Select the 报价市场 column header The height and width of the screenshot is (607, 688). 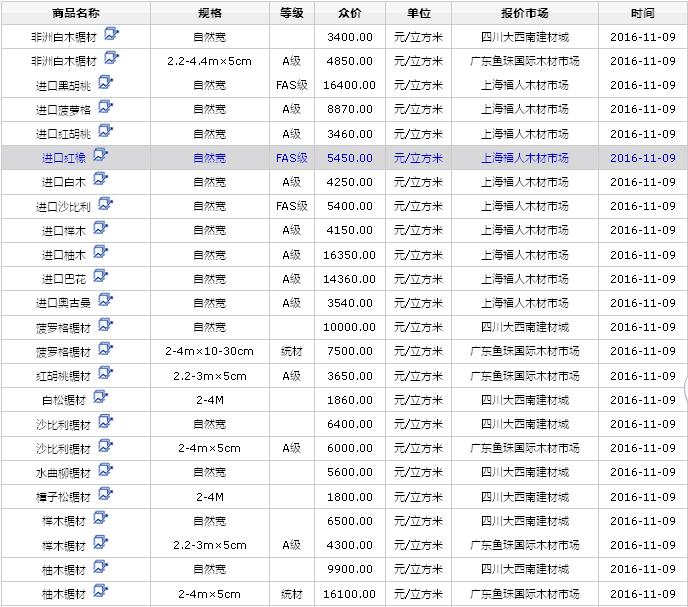(x=524, y=14)
